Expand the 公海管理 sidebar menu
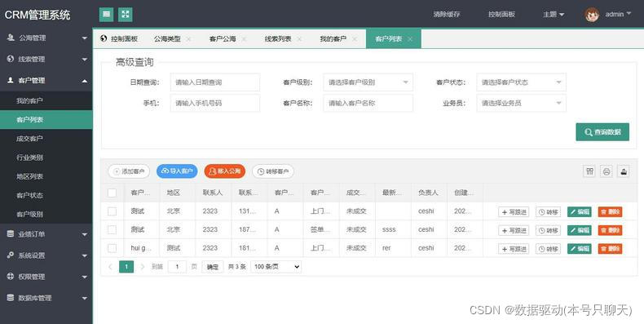 pos(46,38)
